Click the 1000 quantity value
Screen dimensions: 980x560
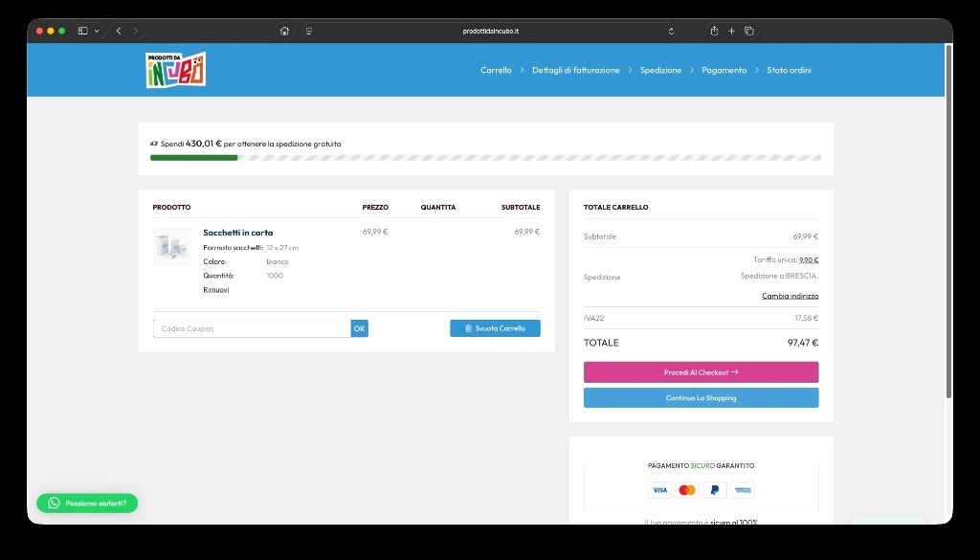(275, 275)
